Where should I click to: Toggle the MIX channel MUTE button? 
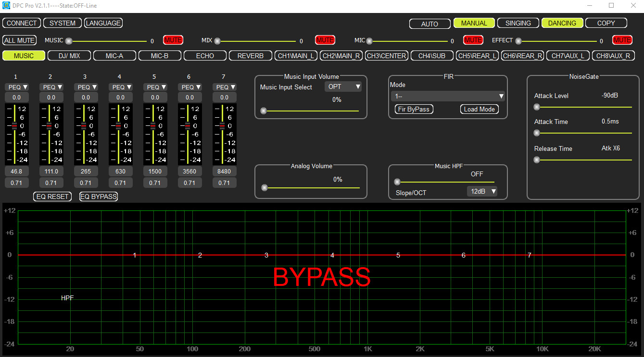(x=325, y=40)
